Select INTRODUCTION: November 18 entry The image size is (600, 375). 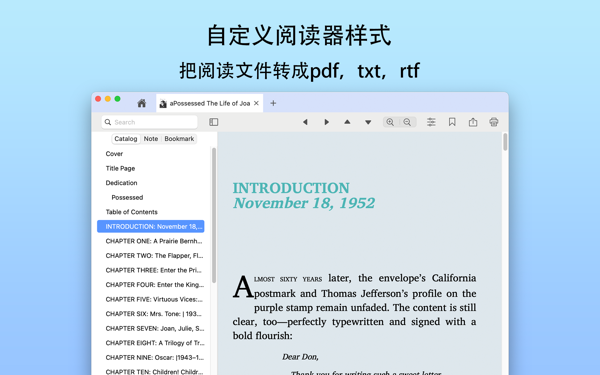[x=151, y=226]
